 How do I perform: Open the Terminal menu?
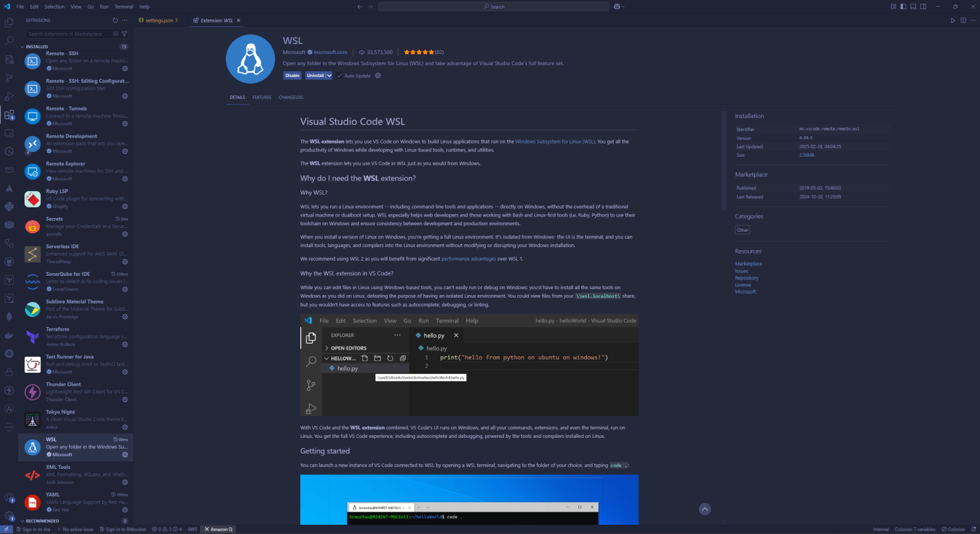click(124, 7)
